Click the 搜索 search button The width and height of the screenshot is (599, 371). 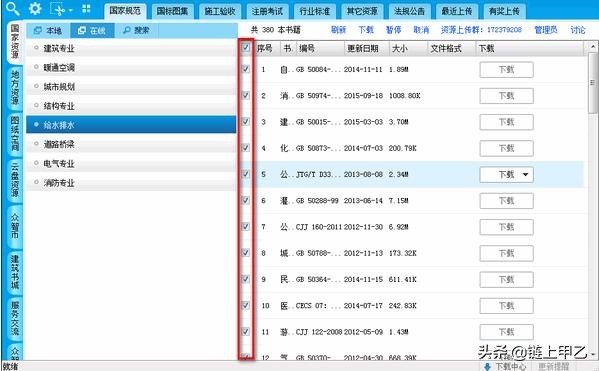136,31
